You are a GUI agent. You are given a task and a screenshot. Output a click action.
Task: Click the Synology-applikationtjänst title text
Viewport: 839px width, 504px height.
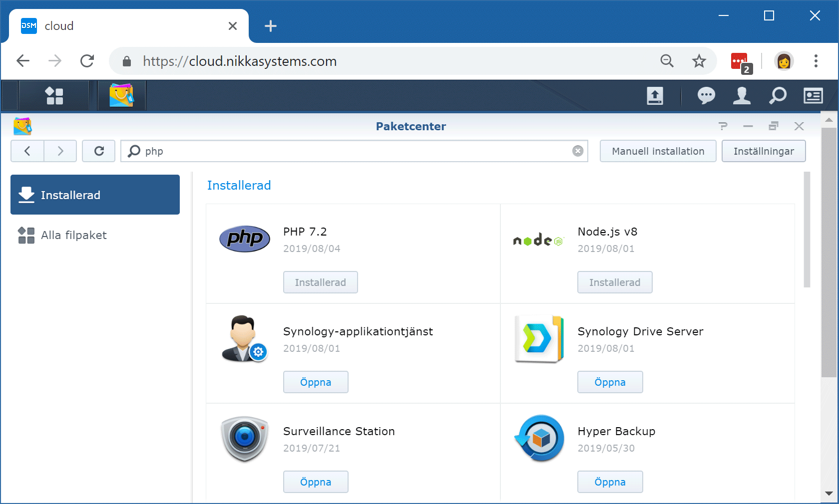point(358,331)
